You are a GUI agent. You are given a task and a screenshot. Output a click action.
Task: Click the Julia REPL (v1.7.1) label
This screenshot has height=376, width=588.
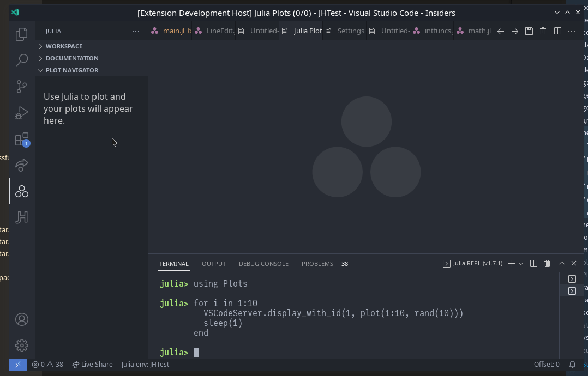point(477,263)
